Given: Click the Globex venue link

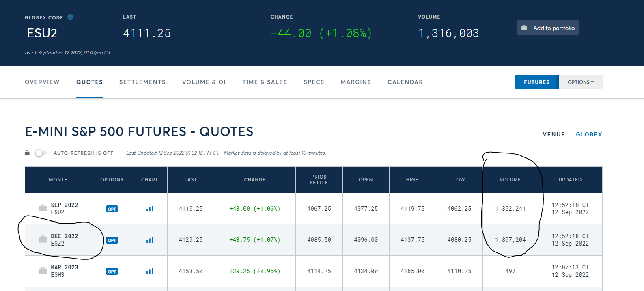Looking at the screenshot, I should pos(589,134).
